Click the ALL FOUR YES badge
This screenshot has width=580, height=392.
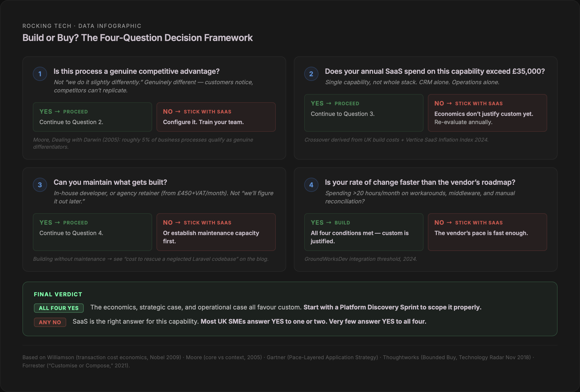(59, 308)
